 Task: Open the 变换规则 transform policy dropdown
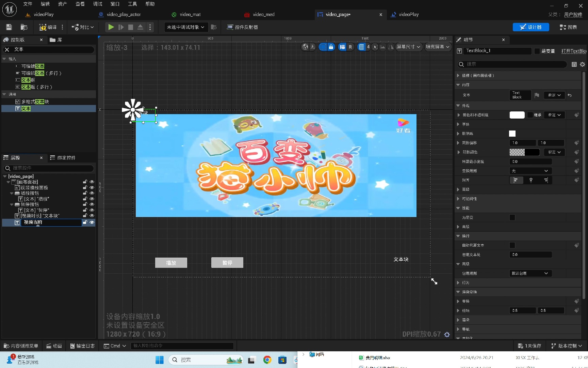[x=530, y=171]
